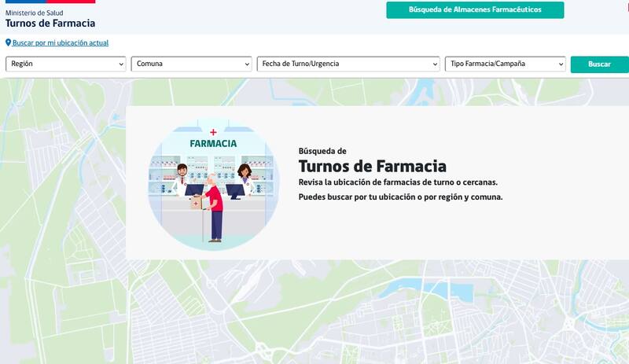The image size is (629, 364).
Task: Click the 'Ministerio de Salud' header text
Action: pos(35,13)
